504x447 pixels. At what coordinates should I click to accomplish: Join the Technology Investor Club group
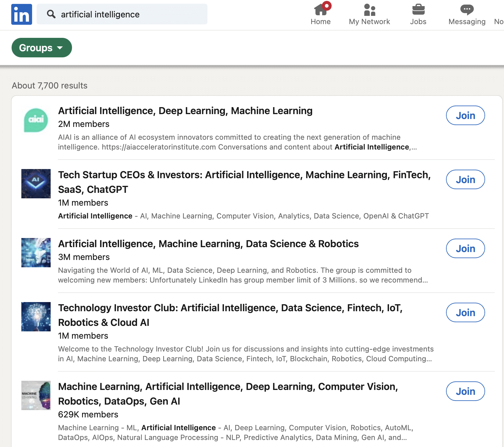click(x=466, y=312)
